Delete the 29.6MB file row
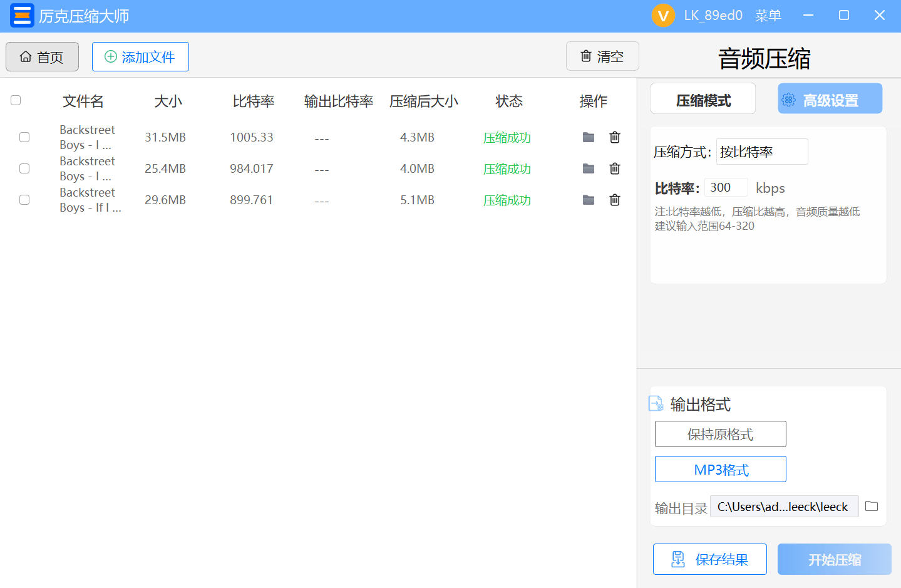901x588 pixels. (x=615, y=200)
